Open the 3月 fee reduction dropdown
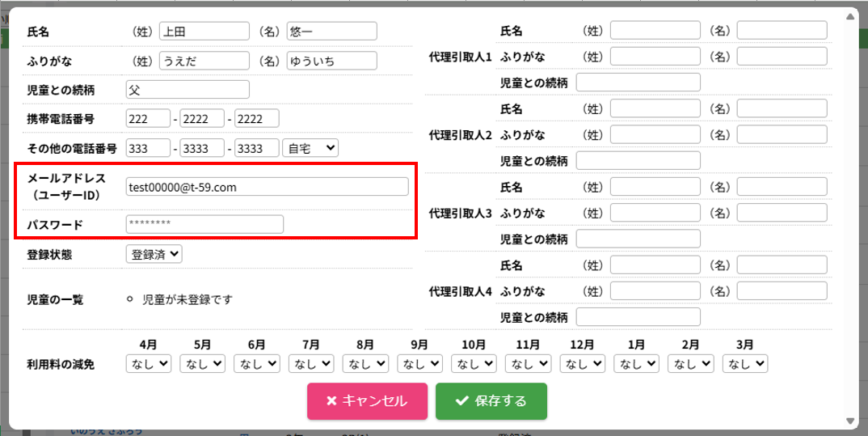 click(x=744, y=364)
